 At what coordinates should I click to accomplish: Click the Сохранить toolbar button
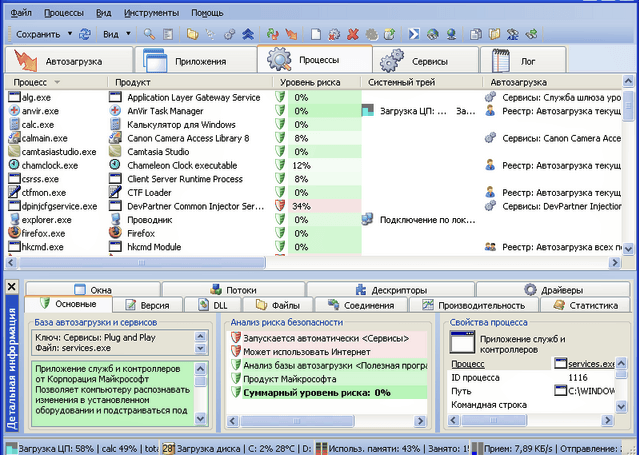[x=38, y=34]
